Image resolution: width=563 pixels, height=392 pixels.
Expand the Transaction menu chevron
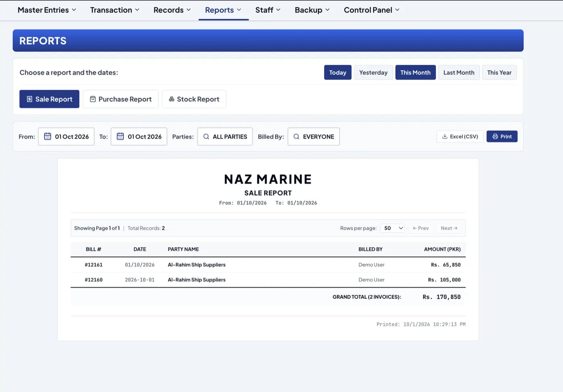tap(137, 10)
